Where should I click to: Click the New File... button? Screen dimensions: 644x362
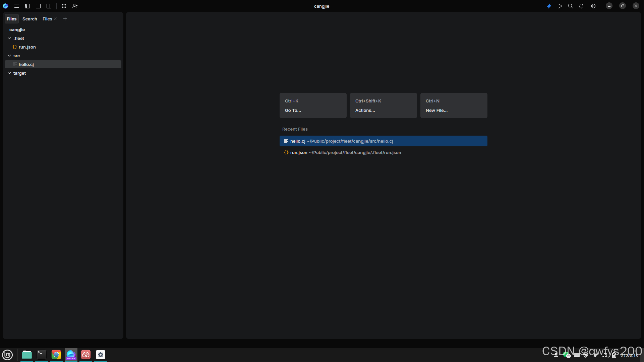pos(454,105)
